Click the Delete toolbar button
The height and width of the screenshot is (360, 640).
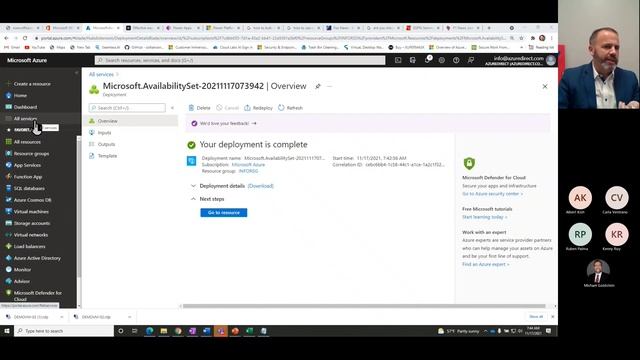(x=200, y=108)
